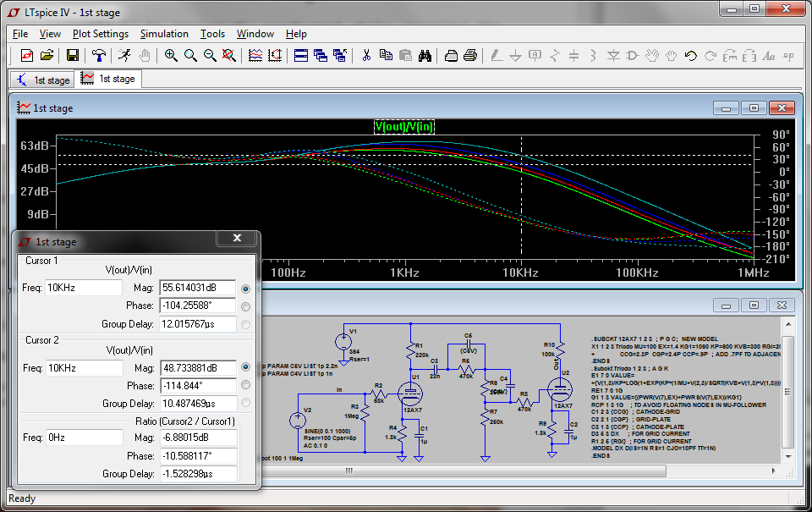
Task: Save the file with the floppy icon
Action: (x=73, y=56)
